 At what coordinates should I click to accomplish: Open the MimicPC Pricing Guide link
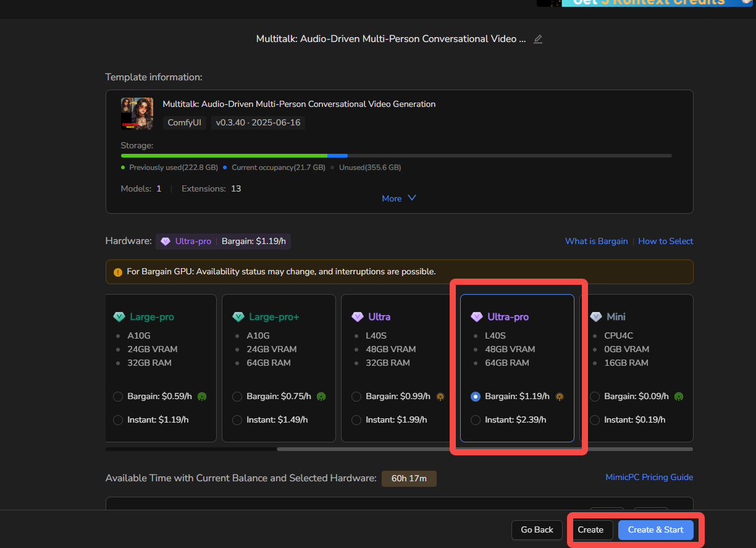[649, 477]
